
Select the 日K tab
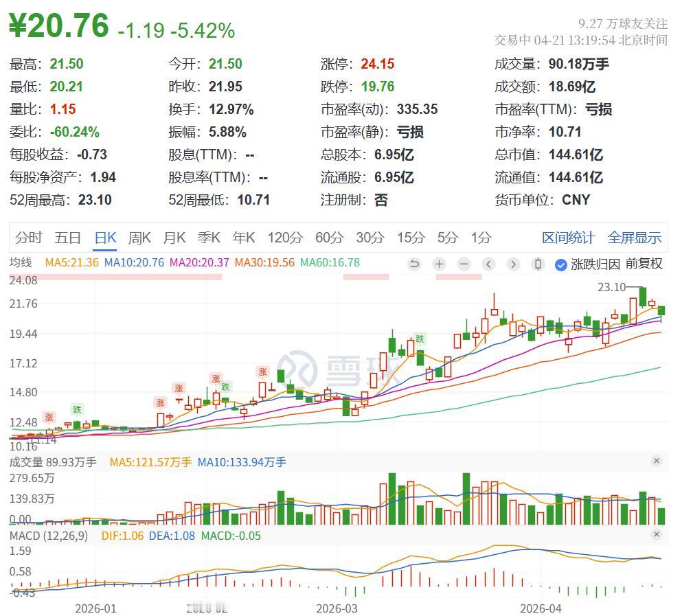point(105,238)
